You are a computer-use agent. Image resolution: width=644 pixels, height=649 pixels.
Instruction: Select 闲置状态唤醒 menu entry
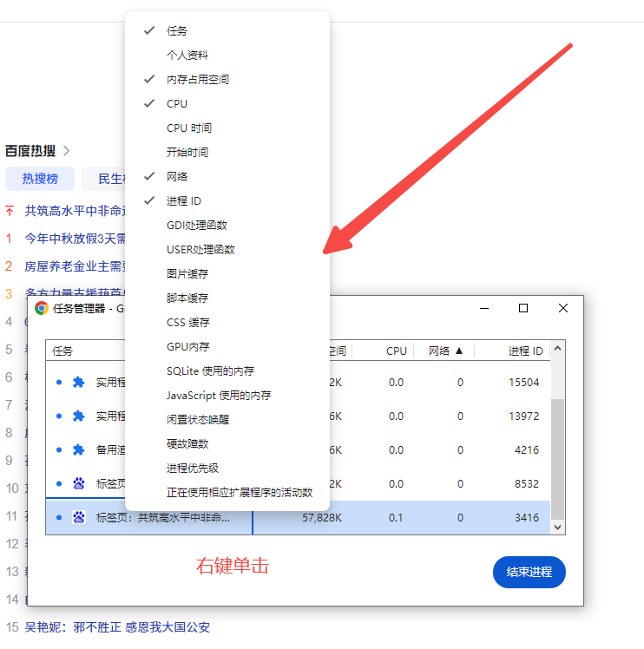(227, 420)
